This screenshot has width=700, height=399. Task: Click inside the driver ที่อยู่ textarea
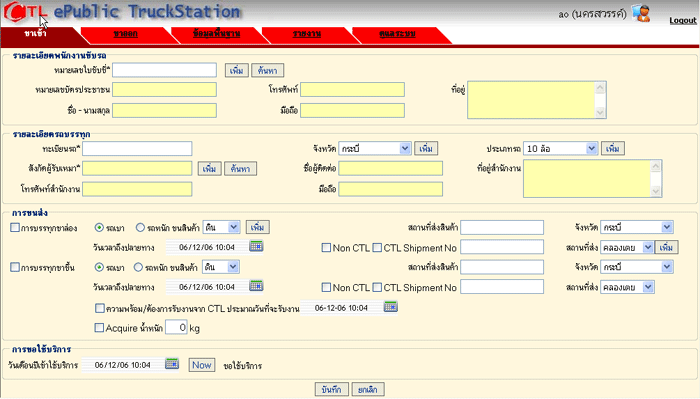coord(531,100)
